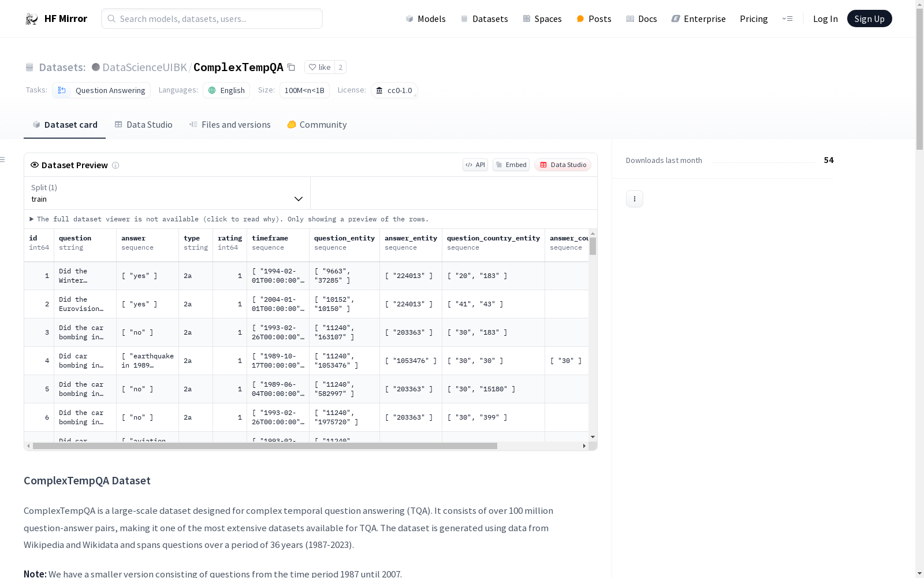
Task: Click the Sign Up button
Action: (x=869, y=18)
